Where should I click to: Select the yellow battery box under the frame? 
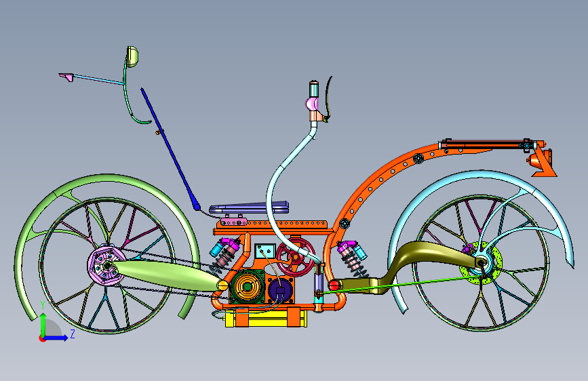pyautogui.click(x=267, y=319)
